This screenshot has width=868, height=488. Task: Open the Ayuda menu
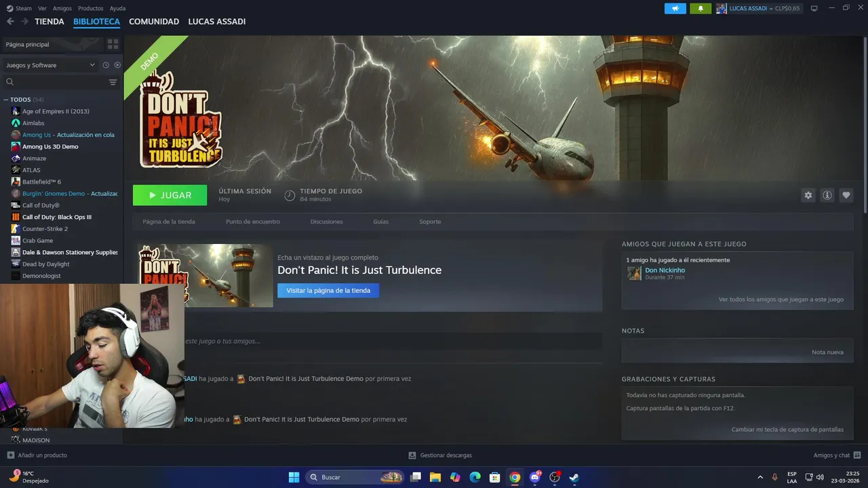tap(117, 8)
